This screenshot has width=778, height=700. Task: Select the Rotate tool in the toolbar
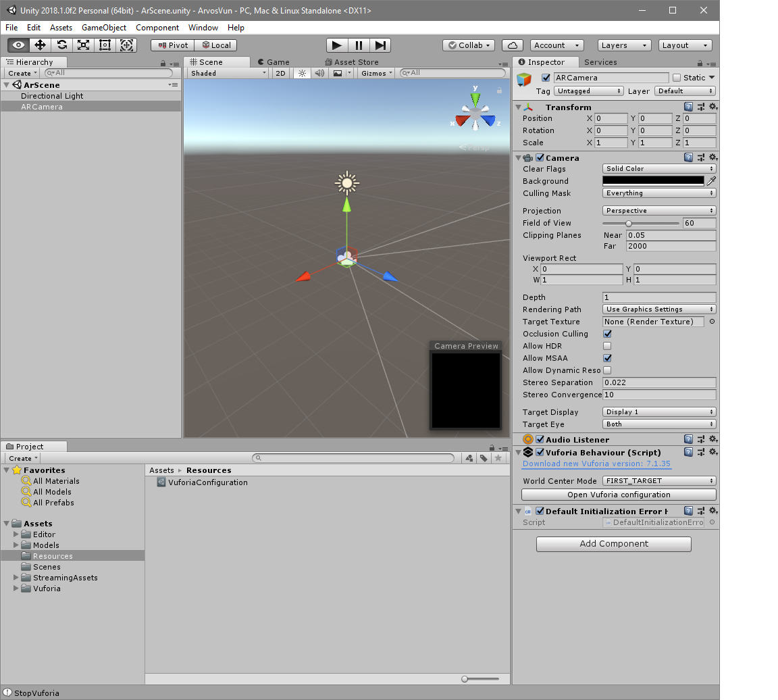(62, 45)
